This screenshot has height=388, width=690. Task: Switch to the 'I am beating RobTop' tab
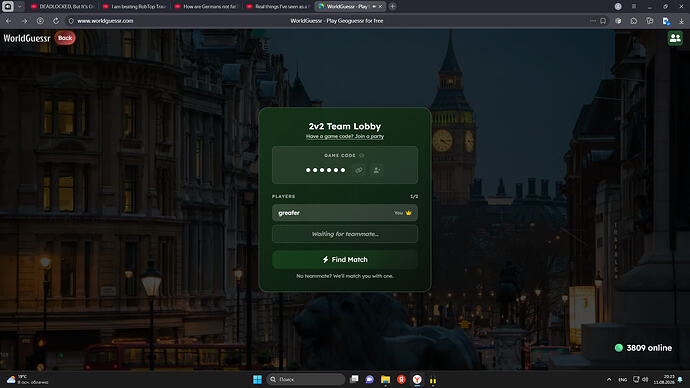click(x=134, y=7)
